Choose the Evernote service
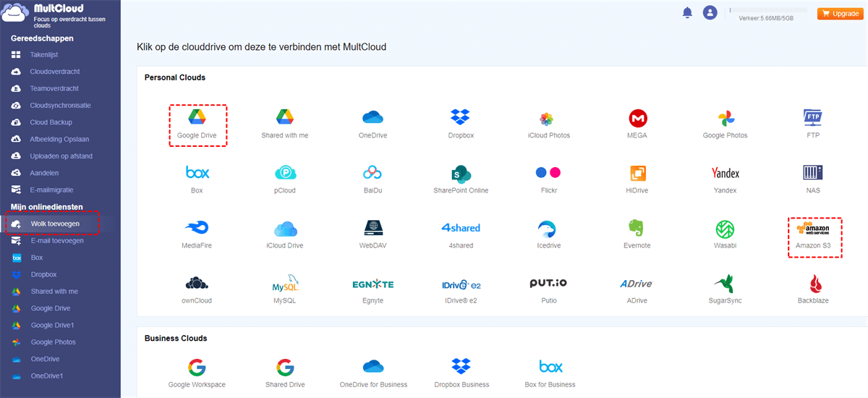Screen dimensions: 868x398 pyautogui.click(x=637, y=235)
